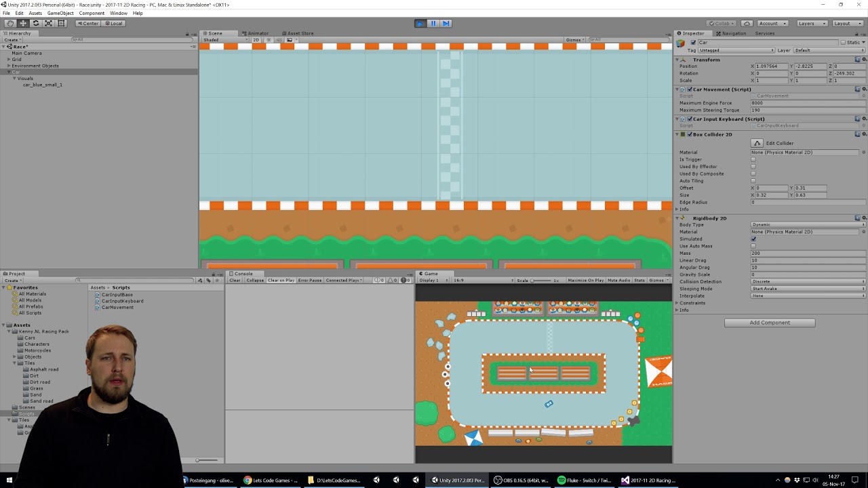
Task: Open the GameObject menu
Action: pyautogui.click(x=60, y=12)
